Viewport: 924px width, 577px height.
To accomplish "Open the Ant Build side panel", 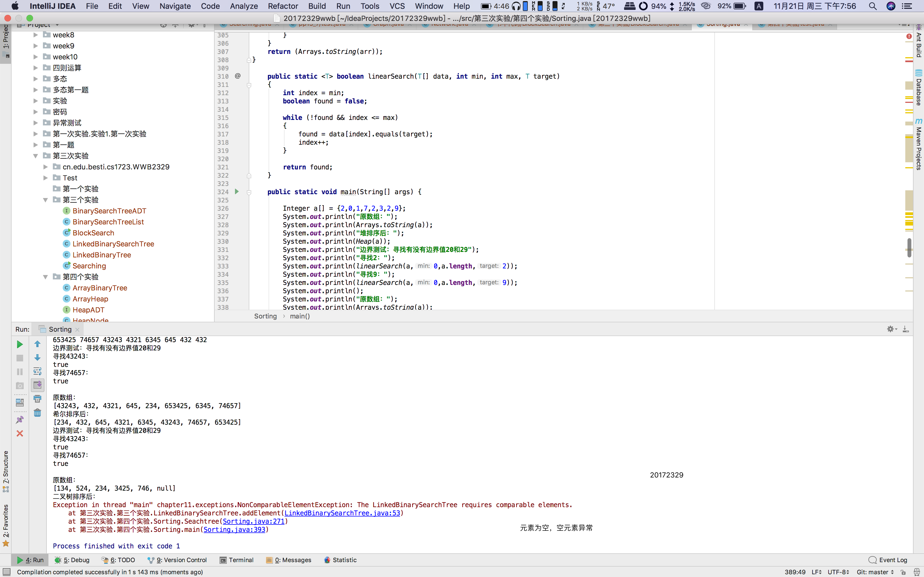I will [x=919, y=41].
